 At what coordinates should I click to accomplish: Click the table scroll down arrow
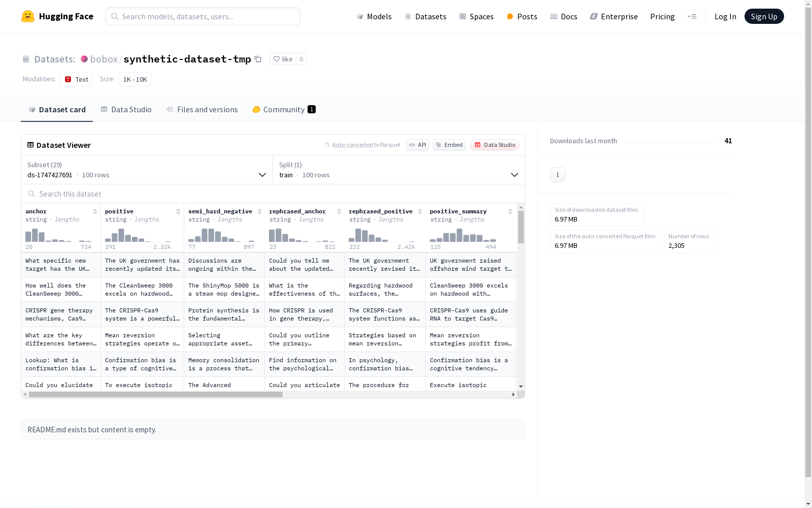point(521,387)
